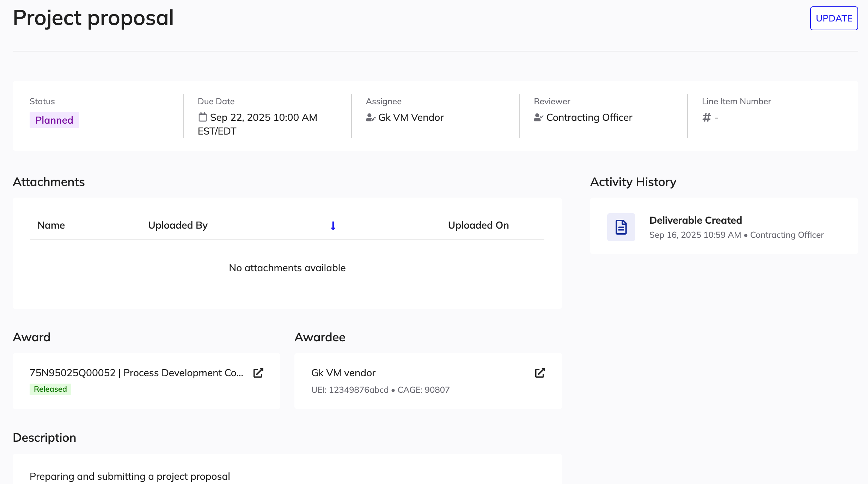
Task: Click the UPDATE button
Action: coord(834,18)
